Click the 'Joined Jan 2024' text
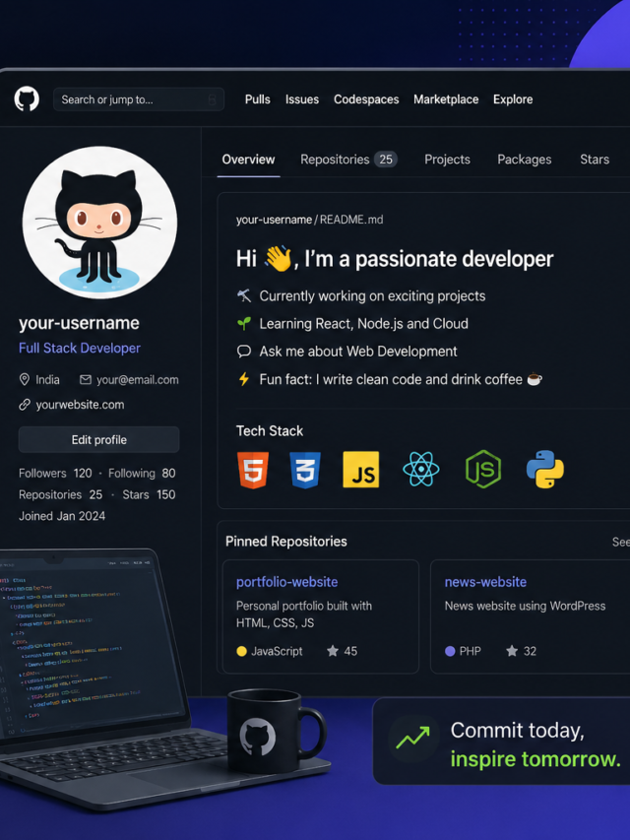 pos(62,516)
